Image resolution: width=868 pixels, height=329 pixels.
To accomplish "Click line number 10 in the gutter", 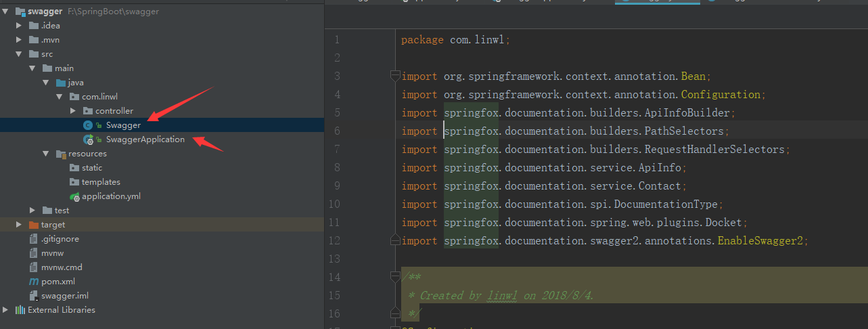I will pos(334,204).
